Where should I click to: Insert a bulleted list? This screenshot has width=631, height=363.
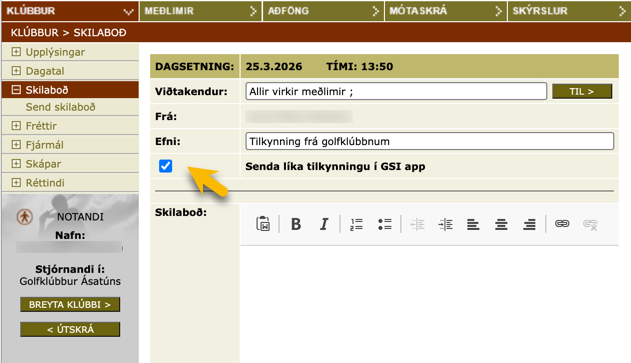coord(385,224)
